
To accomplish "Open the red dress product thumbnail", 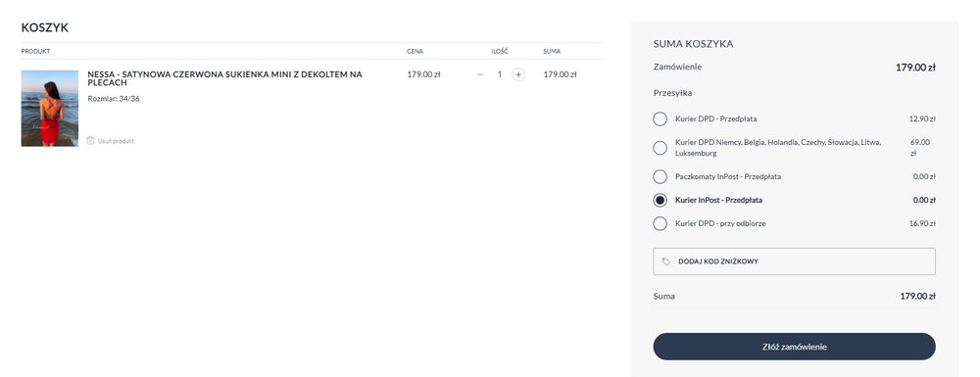I will point(50,109).
